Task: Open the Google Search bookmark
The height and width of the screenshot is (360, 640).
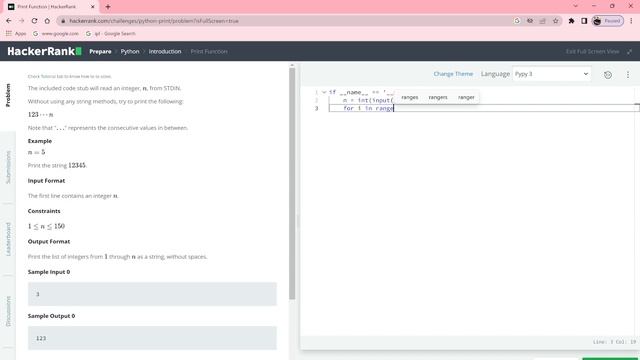Action: [111, 33]
